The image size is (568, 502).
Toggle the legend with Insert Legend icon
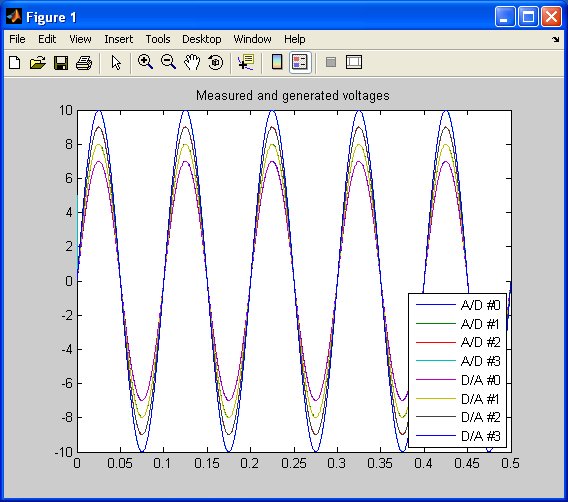[300, 62]
